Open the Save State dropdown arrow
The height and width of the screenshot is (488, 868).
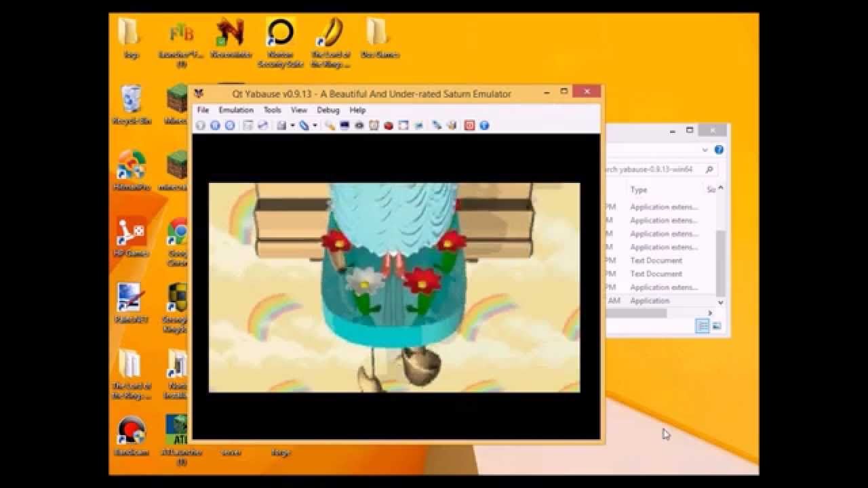point(292,125)
